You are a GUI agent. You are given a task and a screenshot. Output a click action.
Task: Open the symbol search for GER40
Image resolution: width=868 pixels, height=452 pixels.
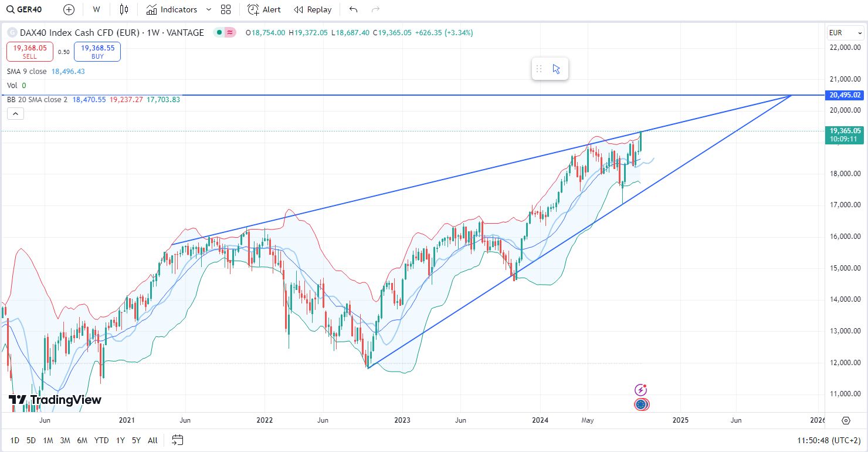(23, 9)
